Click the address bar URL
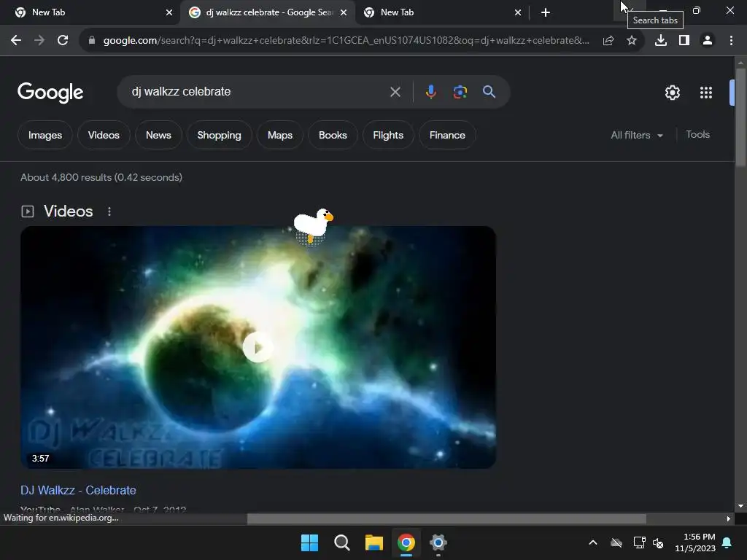This screenshot has height=560, width=747. pos(346,41)
